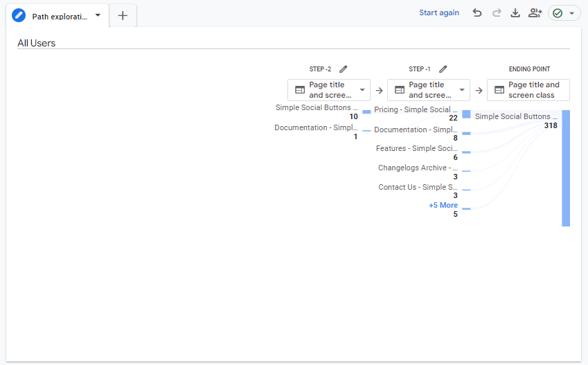Add a new tab with plus button
The width and height of the screenshot is (588, 365).
(123, 16)
